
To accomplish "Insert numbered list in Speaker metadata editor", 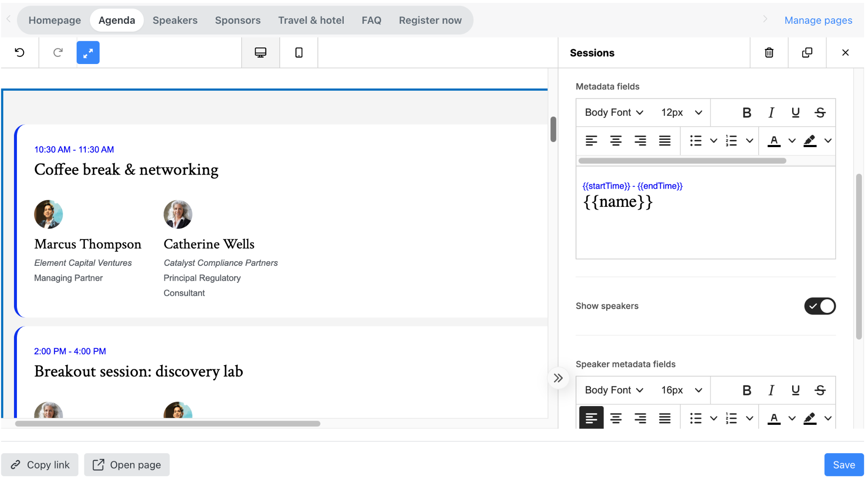I will click(x=732, y=418).
